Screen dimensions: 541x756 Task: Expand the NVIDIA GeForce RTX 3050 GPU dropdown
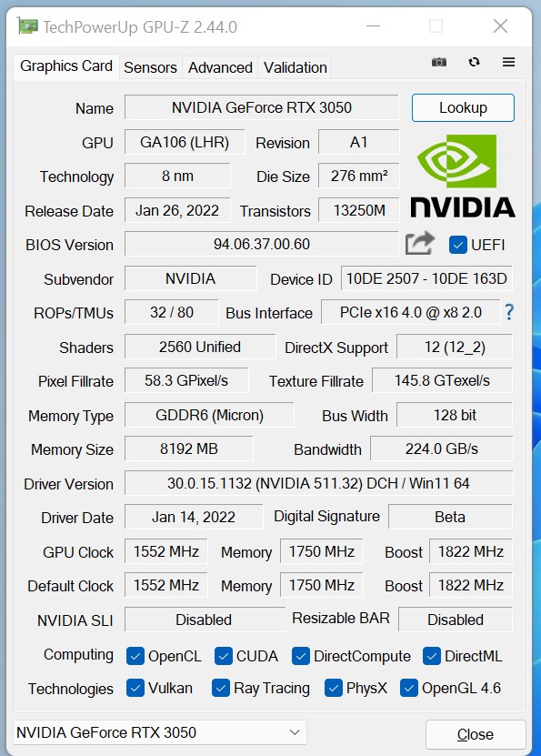click(160, 732)
